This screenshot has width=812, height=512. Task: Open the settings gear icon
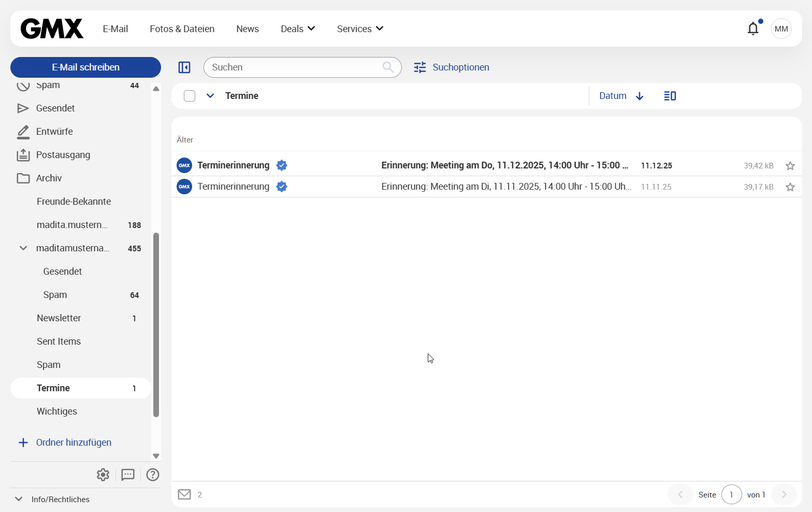tap(103, 475)
